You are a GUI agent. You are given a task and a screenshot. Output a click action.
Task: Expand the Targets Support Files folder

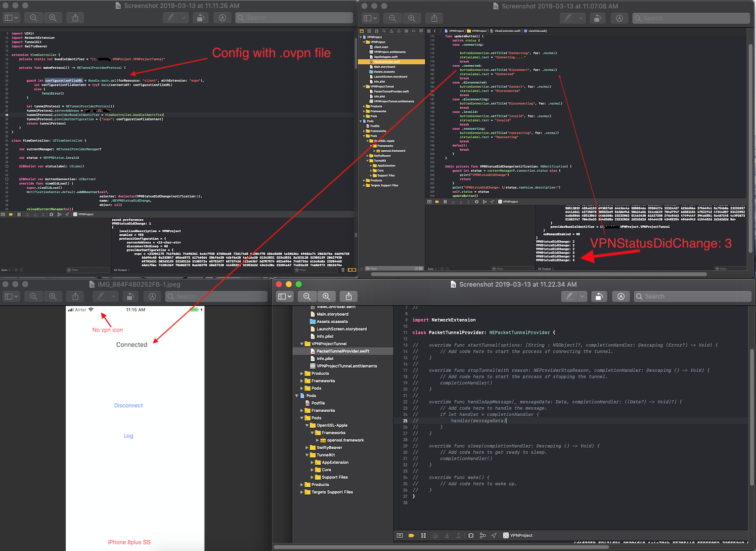point(302,492)
